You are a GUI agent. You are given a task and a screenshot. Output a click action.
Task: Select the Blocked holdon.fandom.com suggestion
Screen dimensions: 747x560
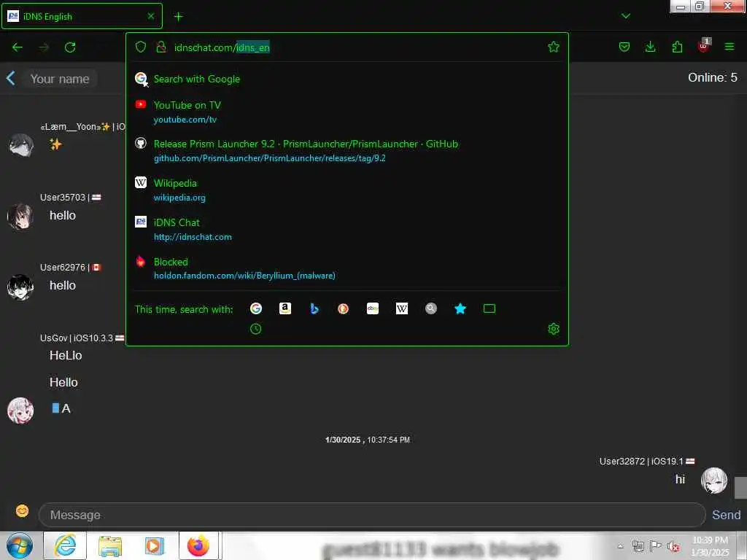click(347, 268)
